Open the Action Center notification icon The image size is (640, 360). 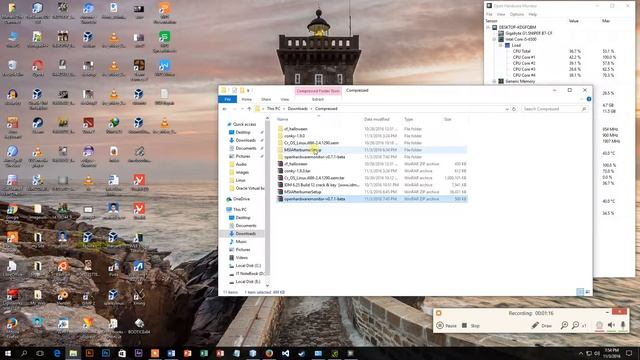coord(629,353)
